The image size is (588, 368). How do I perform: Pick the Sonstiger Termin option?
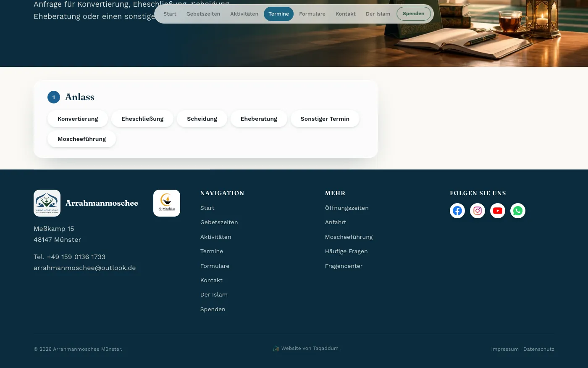[325, 119]
